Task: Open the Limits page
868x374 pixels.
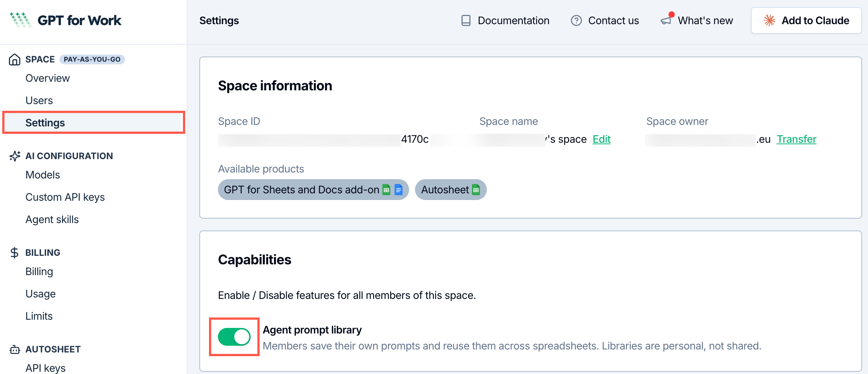Action: pyautogui.click(x=39, y=316)
